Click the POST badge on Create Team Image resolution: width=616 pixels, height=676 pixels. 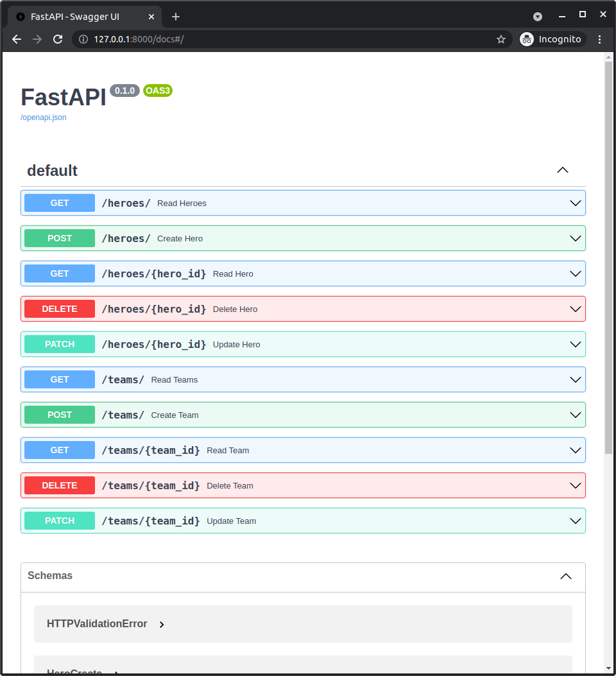pyautogui.click(x=58, y=414)
